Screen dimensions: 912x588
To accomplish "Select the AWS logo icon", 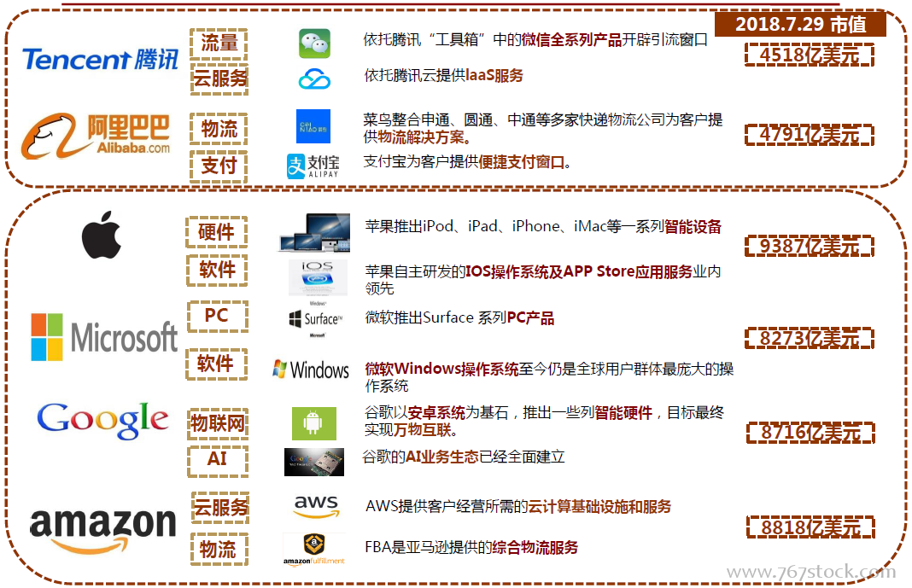I will pyautogui.click(x=316, y=506).
